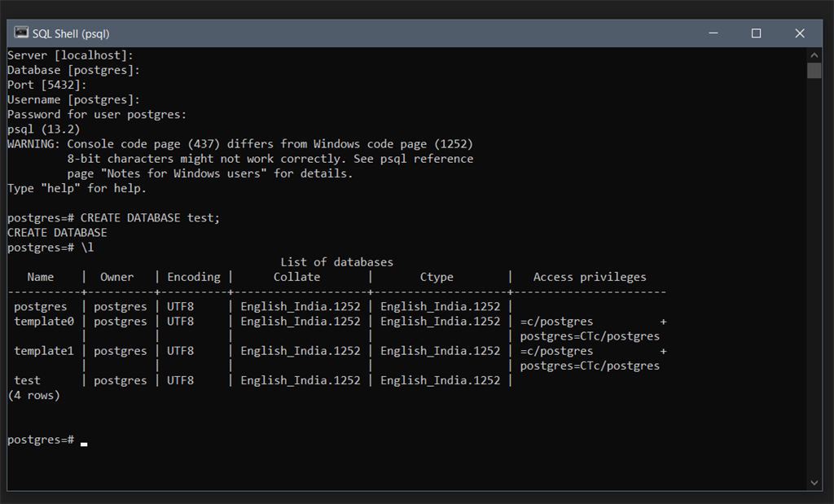
Task: Place cursor at the bottom postgres=# prompt
Action: [x=84, y=440]
